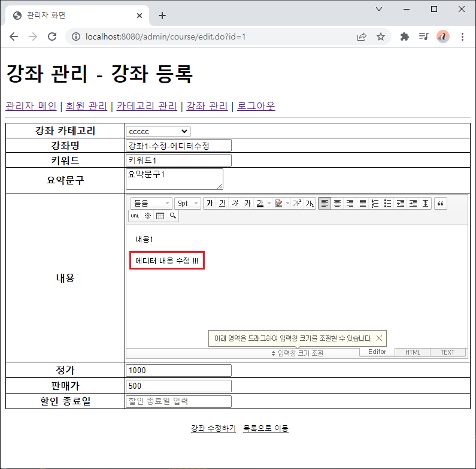Decrease indent (outdent) in the editor
The width and height of the screenshot is (476, 469).
401,203
